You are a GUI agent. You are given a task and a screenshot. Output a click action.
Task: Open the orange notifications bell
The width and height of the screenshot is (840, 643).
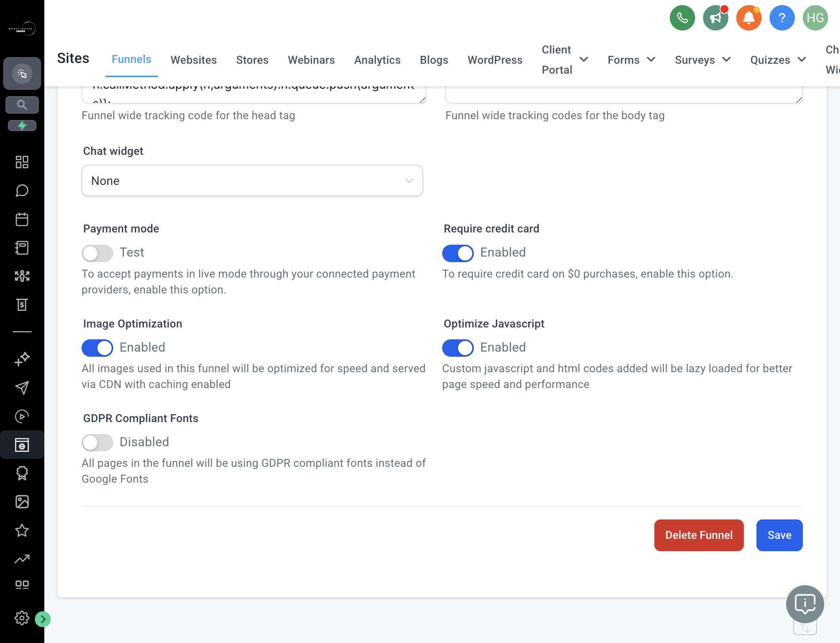[749, 18]
